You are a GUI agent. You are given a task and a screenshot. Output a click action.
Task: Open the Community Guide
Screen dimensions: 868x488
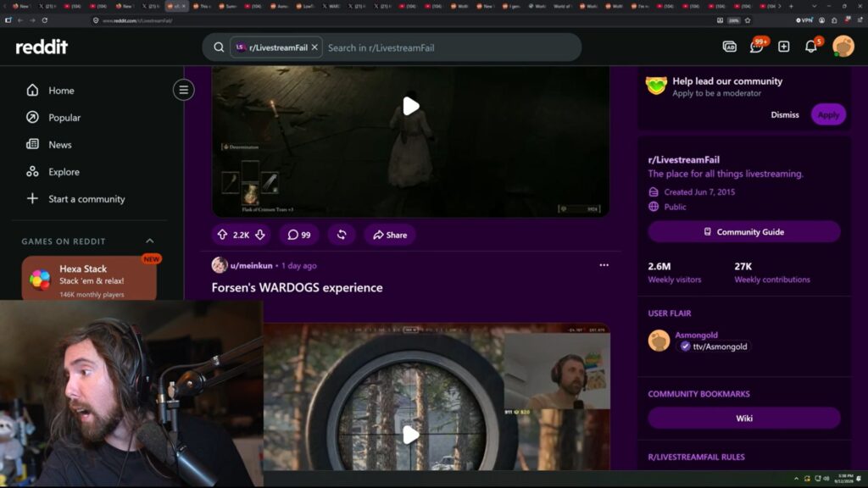tap(744, 232)
